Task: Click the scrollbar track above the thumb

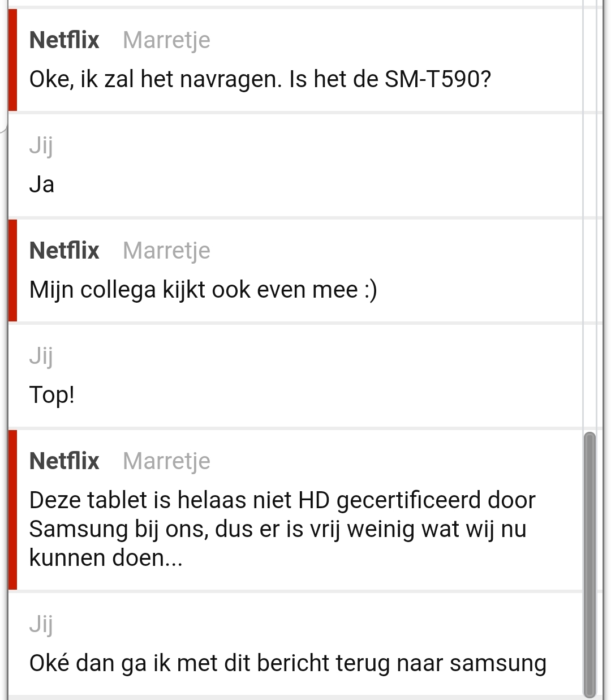Action: coord(590,226)
